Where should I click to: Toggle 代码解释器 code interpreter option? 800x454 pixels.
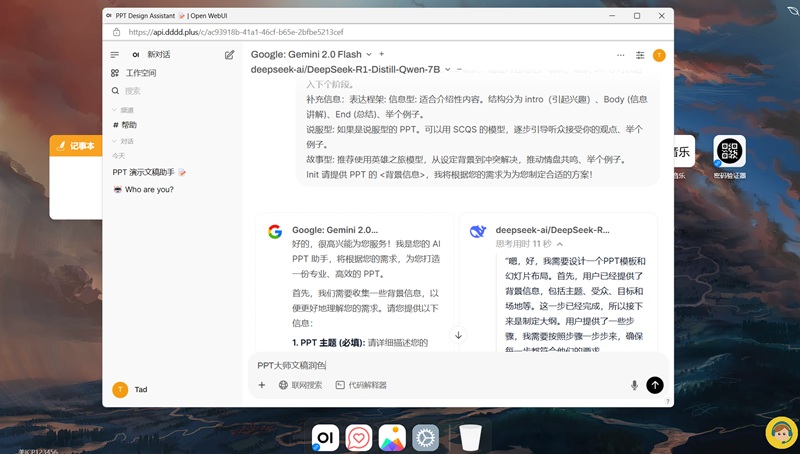point(361,385)
